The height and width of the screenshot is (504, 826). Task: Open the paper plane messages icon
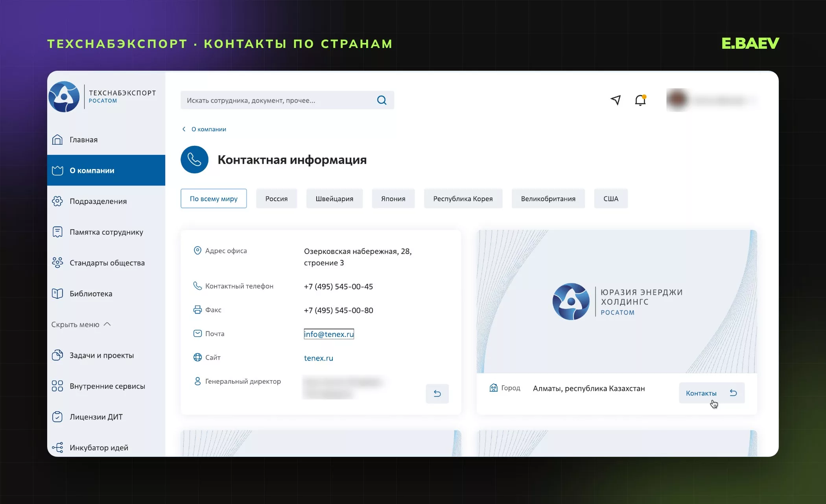(616, 100)
